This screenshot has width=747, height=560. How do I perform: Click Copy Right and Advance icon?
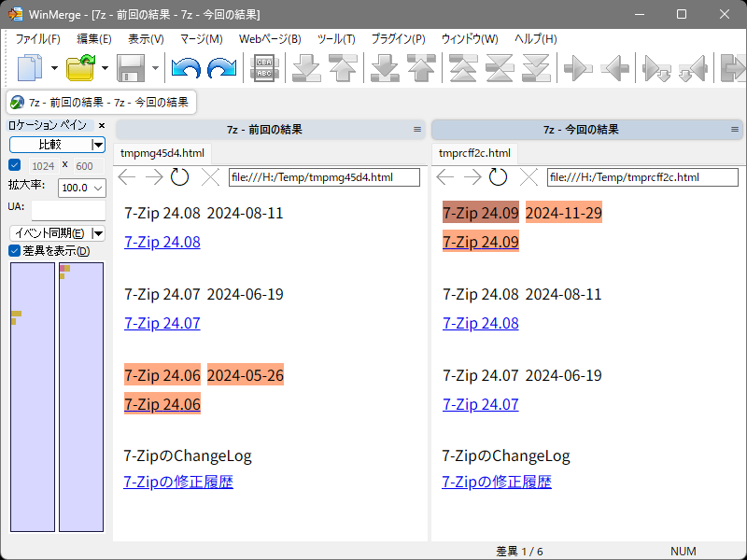656,68
